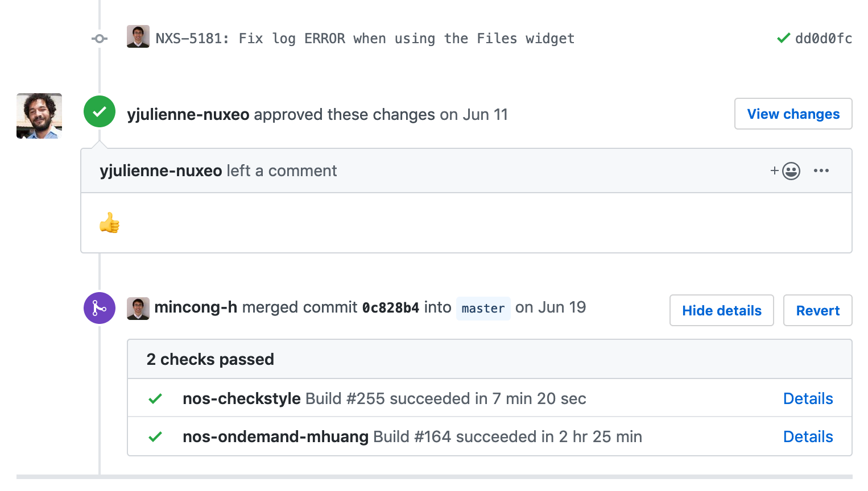This screenshot has width=868, height=491.
Task: Click the green check beside dd0d0fc
Action: [783, 38]
